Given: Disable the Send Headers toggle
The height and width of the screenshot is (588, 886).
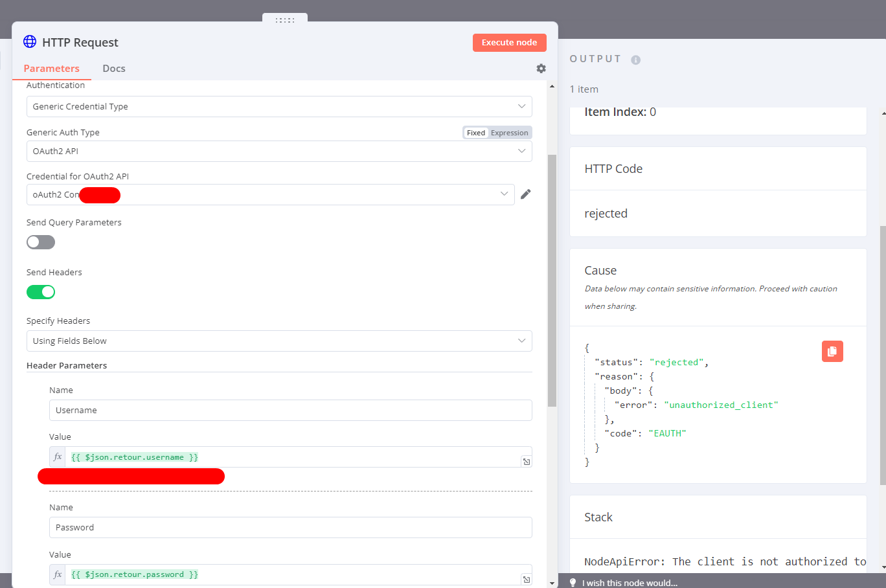Looking at the screenshot, I should (41, 292).
